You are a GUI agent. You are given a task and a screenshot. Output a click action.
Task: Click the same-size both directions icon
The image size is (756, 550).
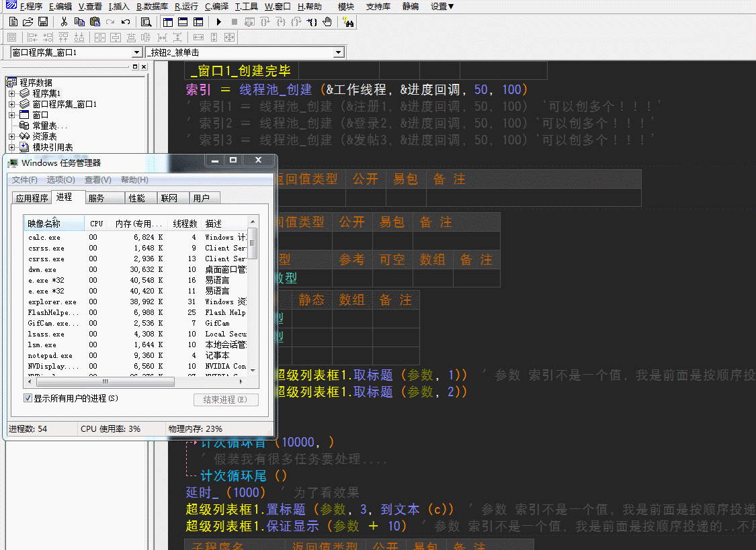[230, 37]
